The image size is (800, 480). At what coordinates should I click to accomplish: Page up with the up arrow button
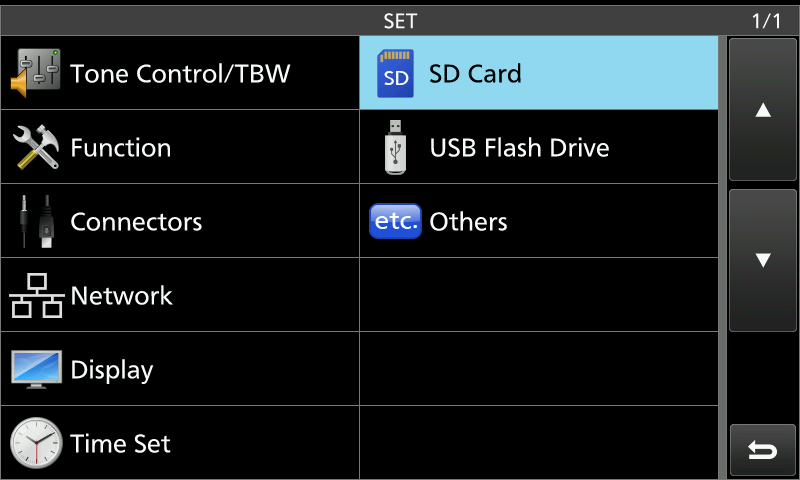pos(763,109)
